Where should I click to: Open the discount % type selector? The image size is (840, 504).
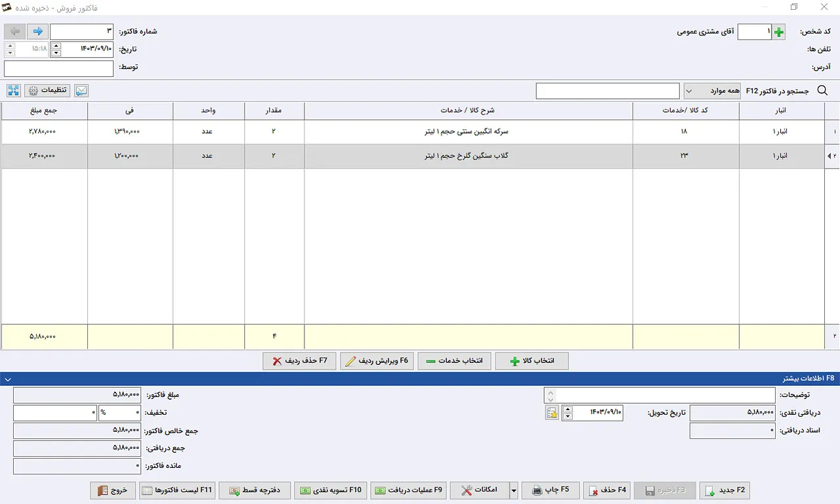pos(120,413)
